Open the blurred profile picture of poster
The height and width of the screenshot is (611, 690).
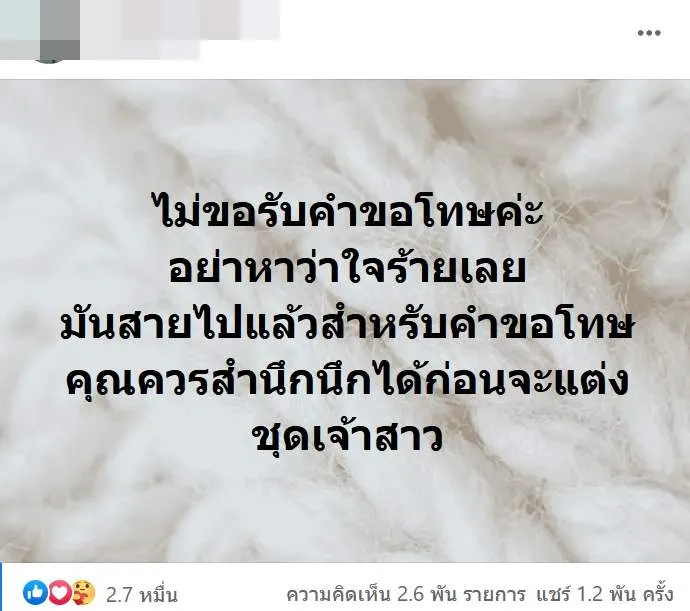pos(40,31)
